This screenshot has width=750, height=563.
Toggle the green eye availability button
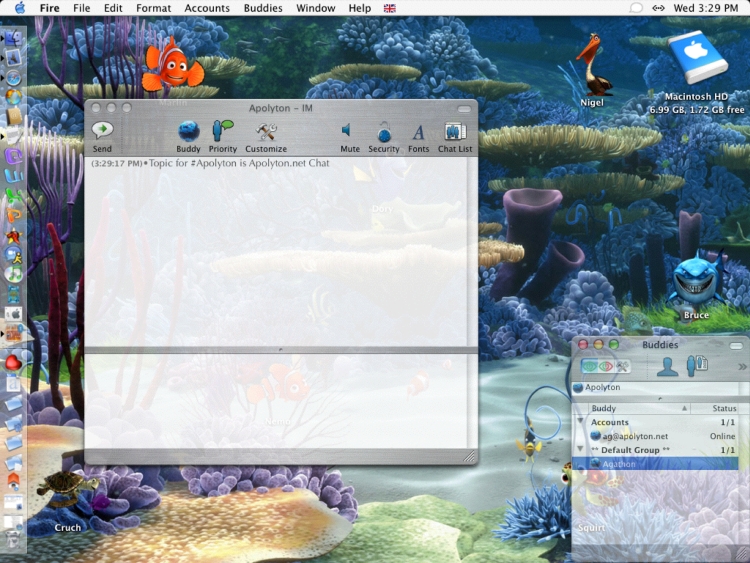coord(589,366)
